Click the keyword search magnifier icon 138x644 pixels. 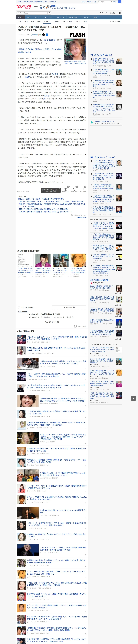click(49, 13)
